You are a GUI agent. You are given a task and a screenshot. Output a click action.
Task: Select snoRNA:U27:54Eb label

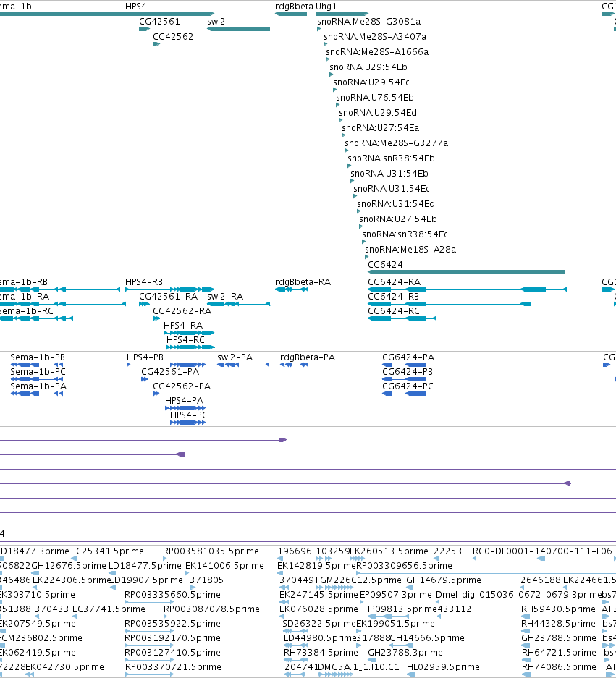[x=398, y=219]
